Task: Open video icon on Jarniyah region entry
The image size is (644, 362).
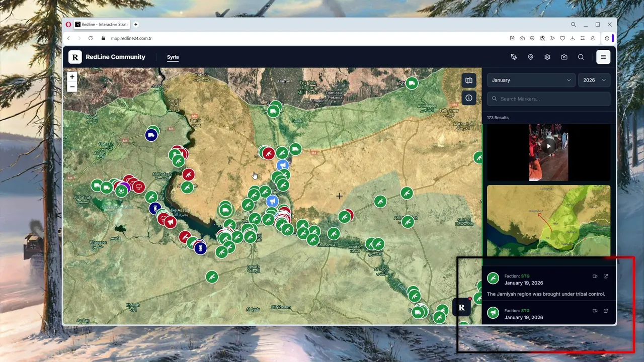Action: click(x=595, y=276)
